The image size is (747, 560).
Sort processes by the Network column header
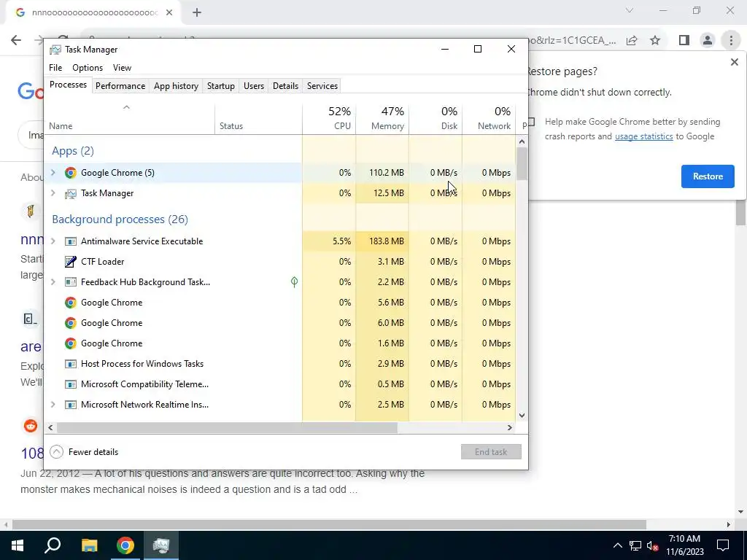point(489,118)
